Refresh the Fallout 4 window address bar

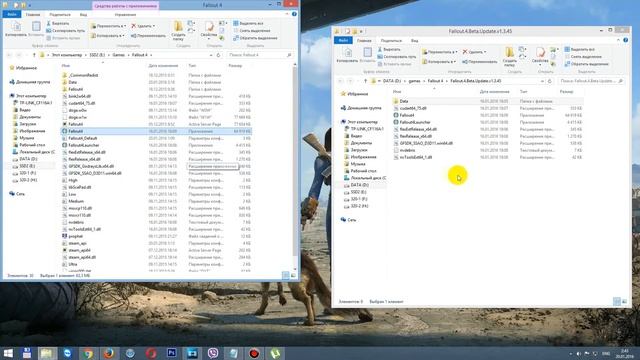(x=218, y=55)
